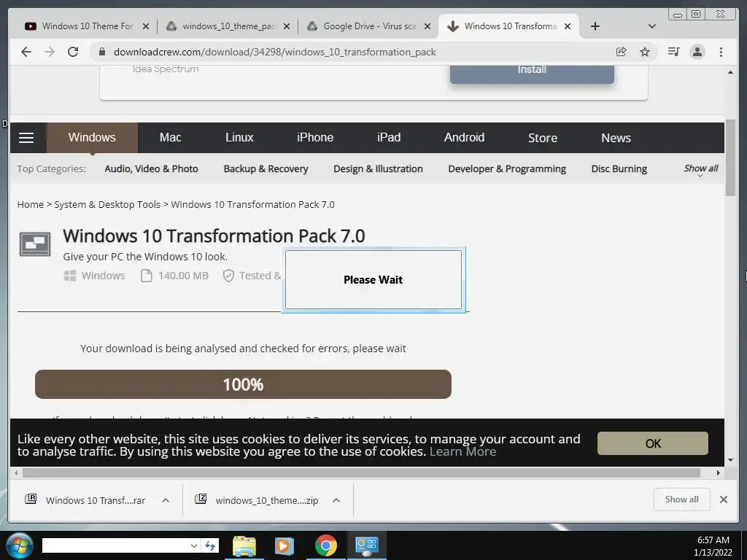The width and height of the screenshot is (747, 560).
Task: Close the Windows 10 Theme For tab
Action: [146, 26]
